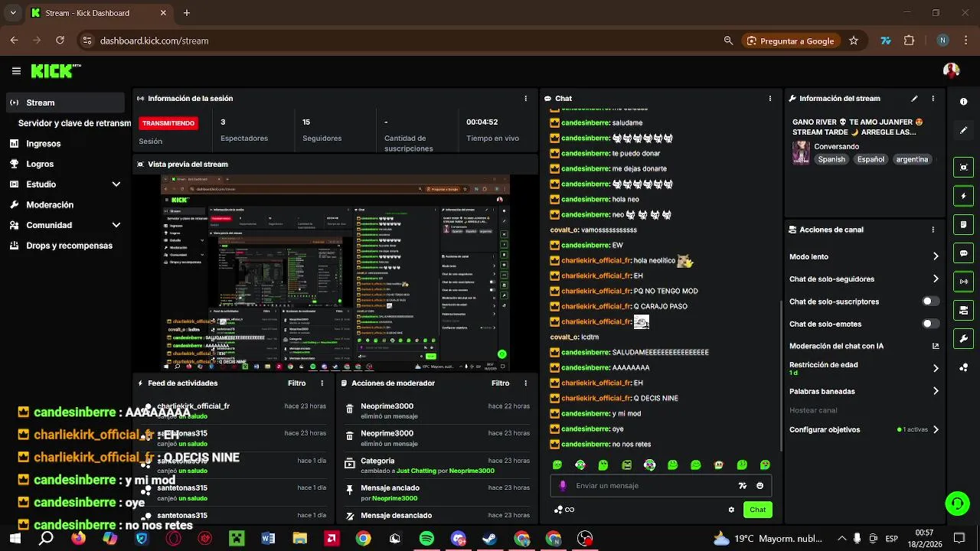Open the hamburger menu beside Kick logo
The height and width of the screenshot is (551, 980).
[16, 71]
